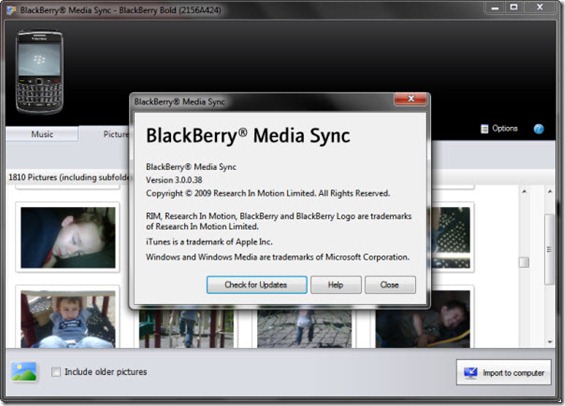Select thumbnail of sleeping child

[68, 237]
